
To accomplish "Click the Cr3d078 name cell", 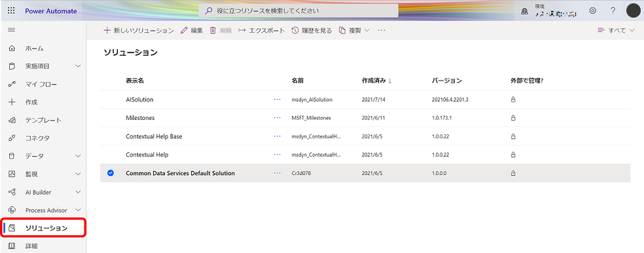I will (300, 173).
